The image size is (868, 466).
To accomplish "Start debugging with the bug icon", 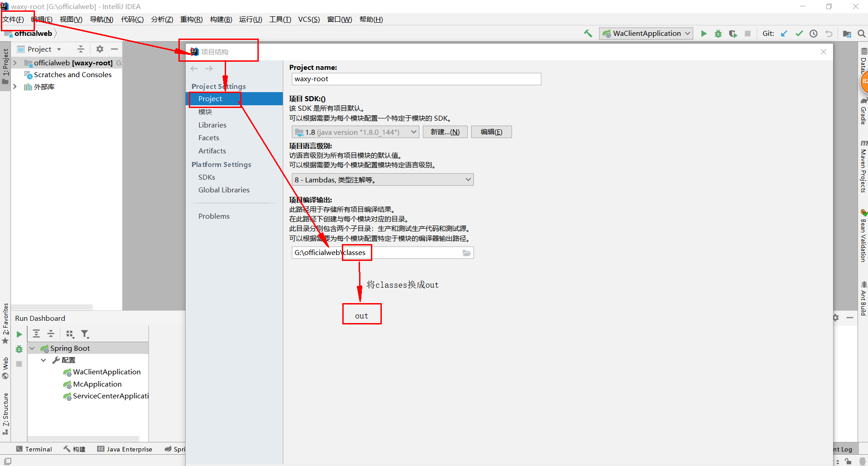I will click(x=718, y=33).
